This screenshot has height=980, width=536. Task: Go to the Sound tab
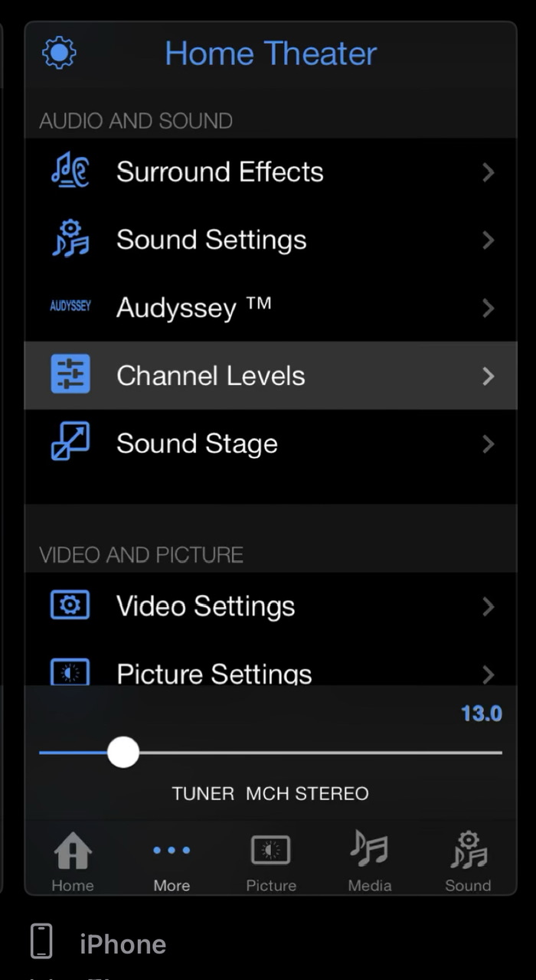coord(468,862)
